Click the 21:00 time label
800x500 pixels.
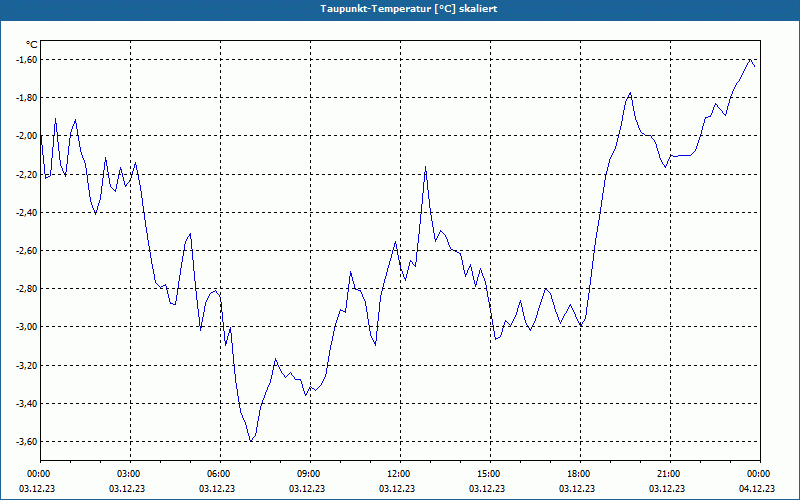pos(670,474)
